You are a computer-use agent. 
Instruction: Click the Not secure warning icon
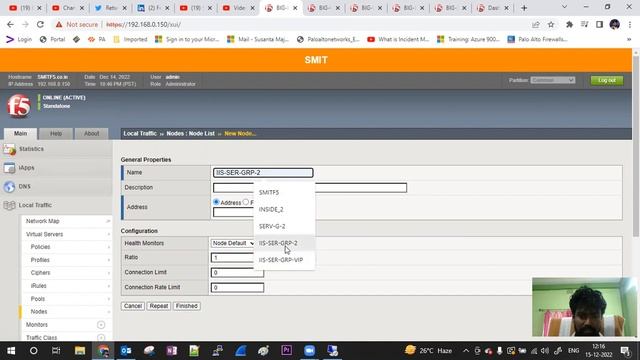[x=59, y=24]
